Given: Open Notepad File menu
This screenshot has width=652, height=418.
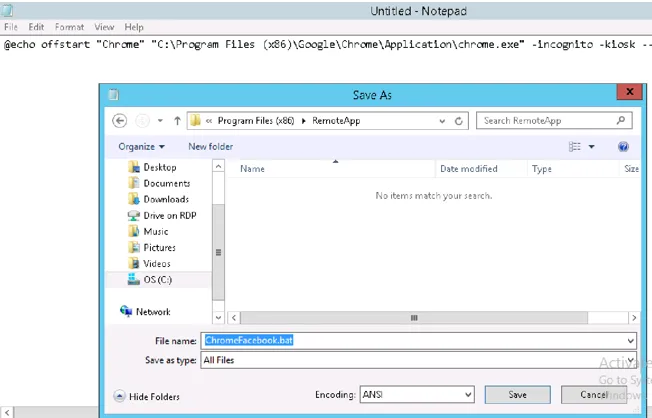Looking at the screenshot, I should 11,27.
